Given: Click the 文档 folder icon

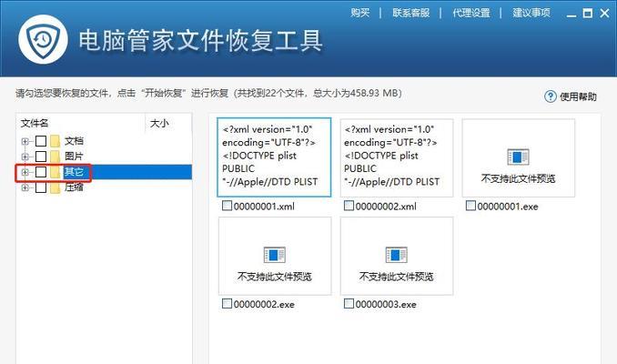Looking at the screenshot, I should tap(56, 141).
